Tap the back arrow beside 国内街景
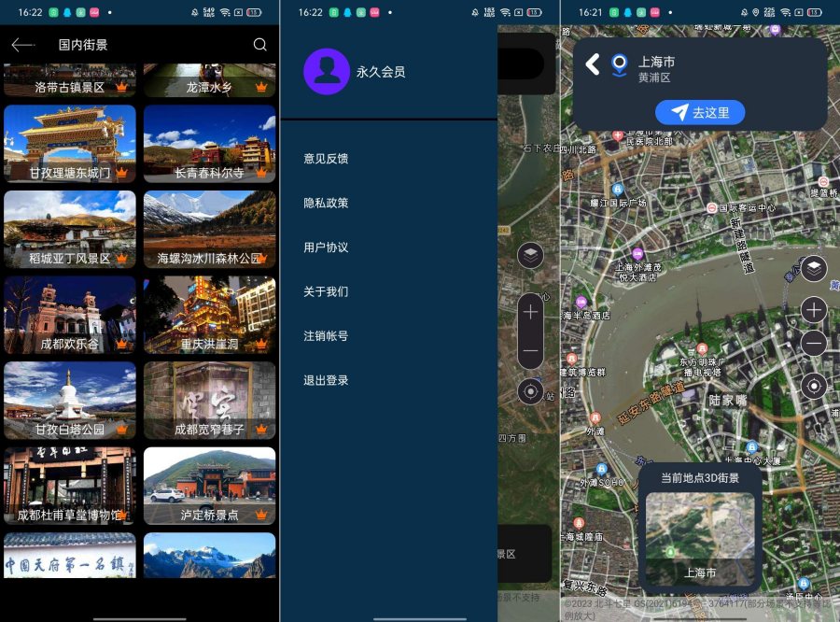Screen dimensions: 840x622 point(22,45)
